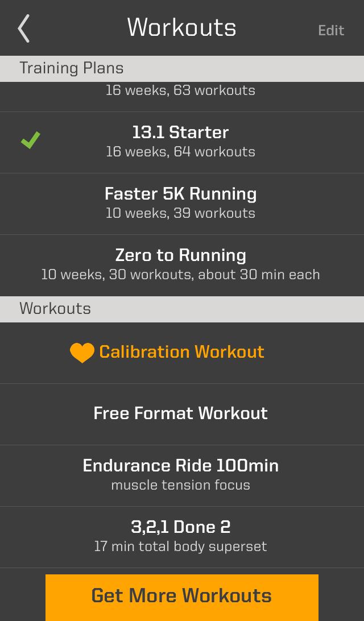Tap the partially visible 16 weeks, 63 workouts plan
364x621 pixels.
click(x=181, y=89)
